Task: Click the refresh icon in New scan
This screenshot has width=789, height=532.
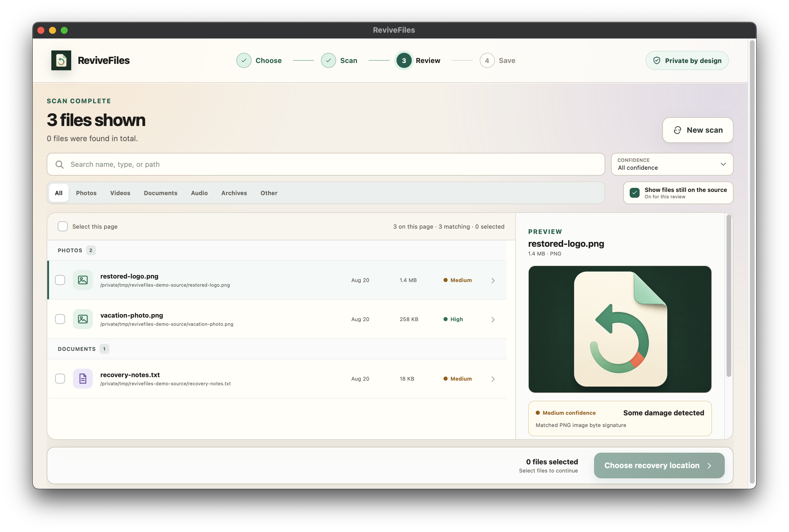Action: (677, 130)
